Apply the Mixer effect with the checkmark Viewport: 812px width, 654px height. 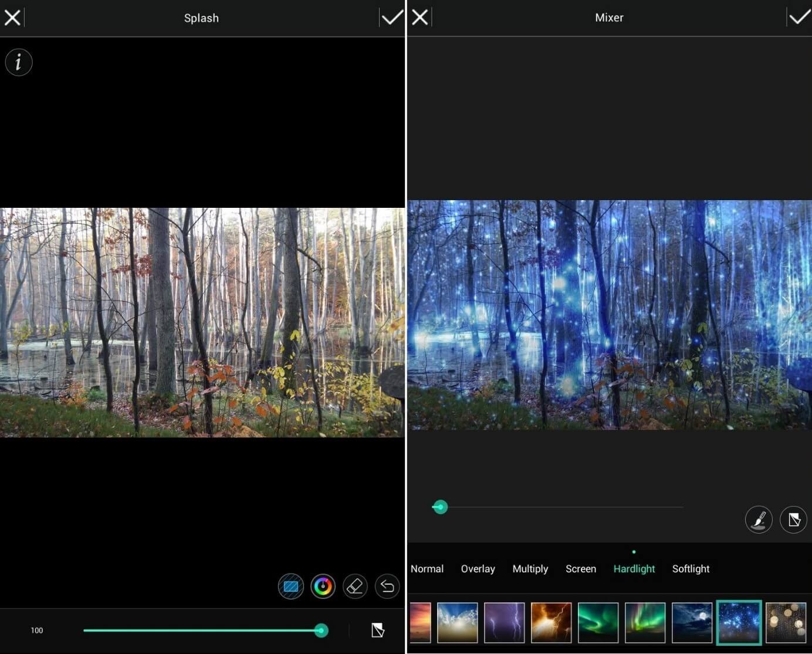tap(799, 18)
